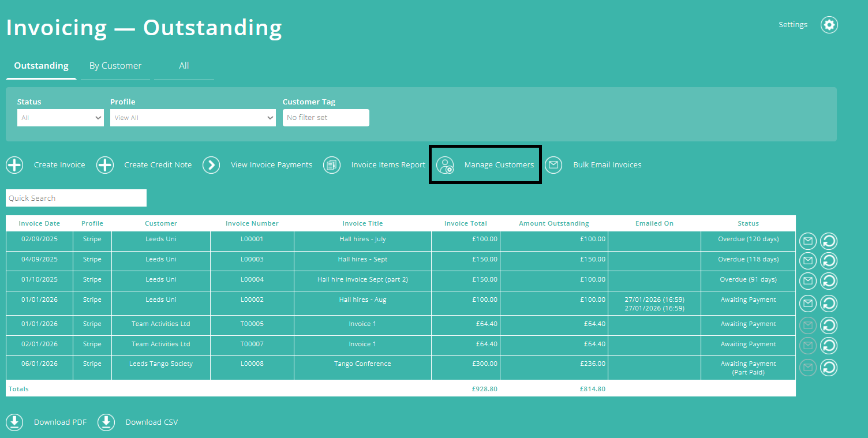Image resolution: width=868 pixels, height=438 pixels.
Task: Open the Create Invoice plus icon
Action: (x=14, y=165)
